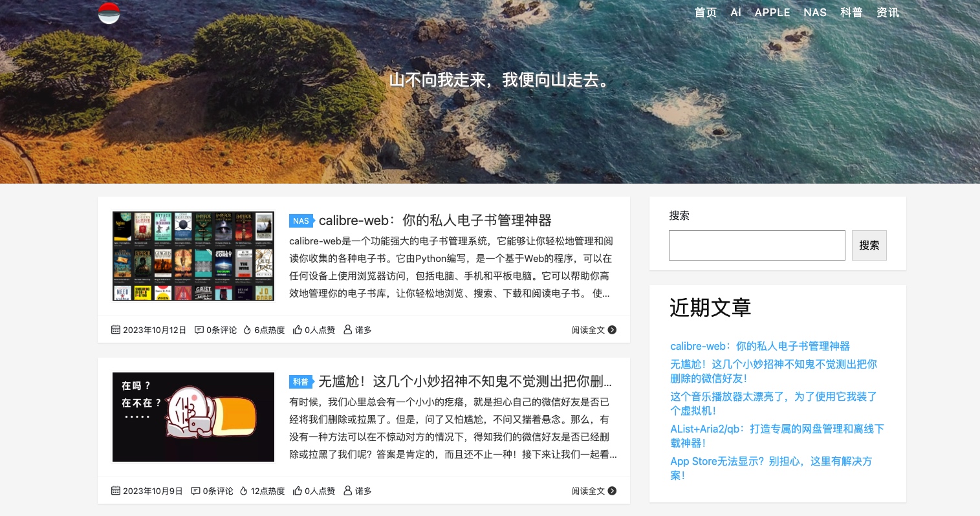Click flame icon next to 6点热度
Screen dimensions: 980x516
(x=247, y=330)
